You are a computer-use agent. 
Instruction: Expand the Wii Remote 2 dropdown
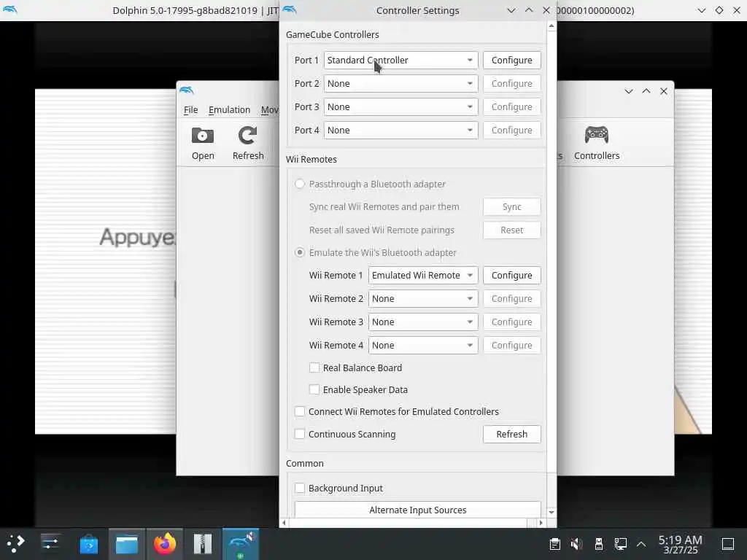423,298
